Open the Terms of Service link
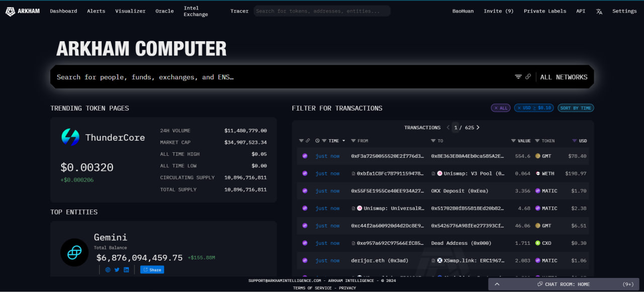644x292 pixels. pos(312,288)
